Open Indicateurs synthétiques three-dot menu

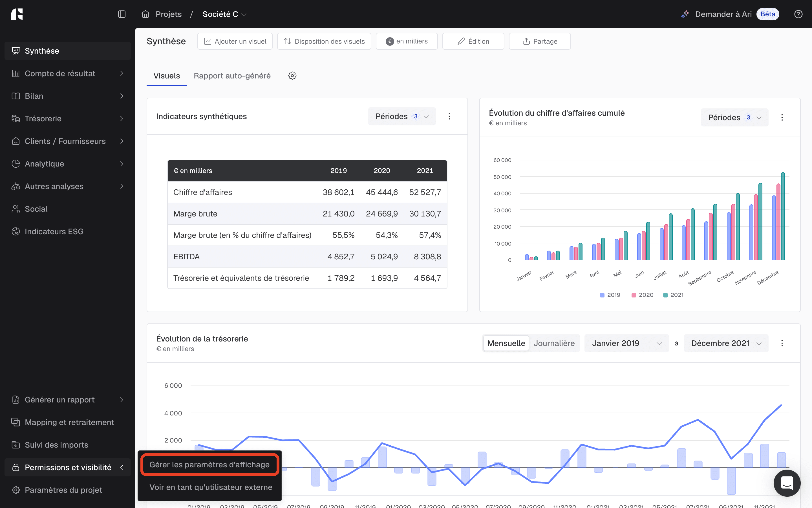click(449, 116)
